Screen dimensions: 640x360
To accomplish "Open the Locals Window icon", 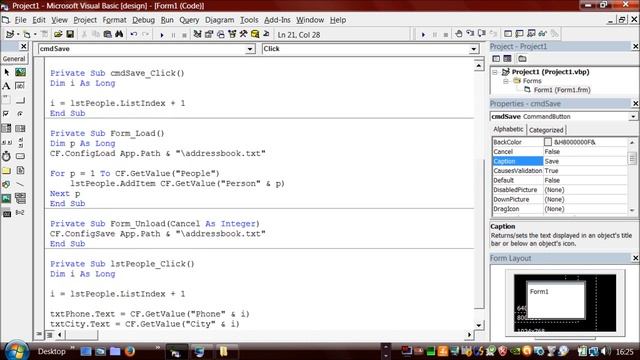I will click(x=508, y=34).
